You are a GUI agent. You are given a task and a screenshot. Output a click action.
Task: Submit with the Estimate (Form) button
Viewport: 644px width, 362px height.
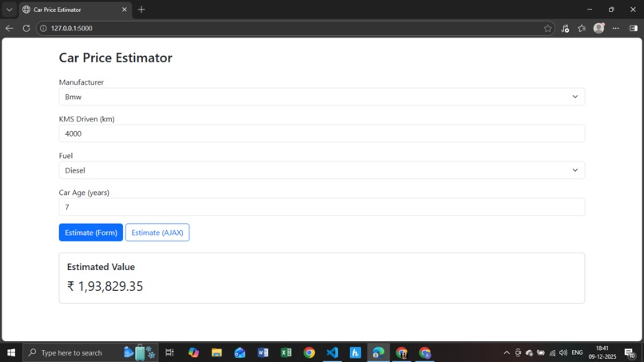(x=91, y=233)
